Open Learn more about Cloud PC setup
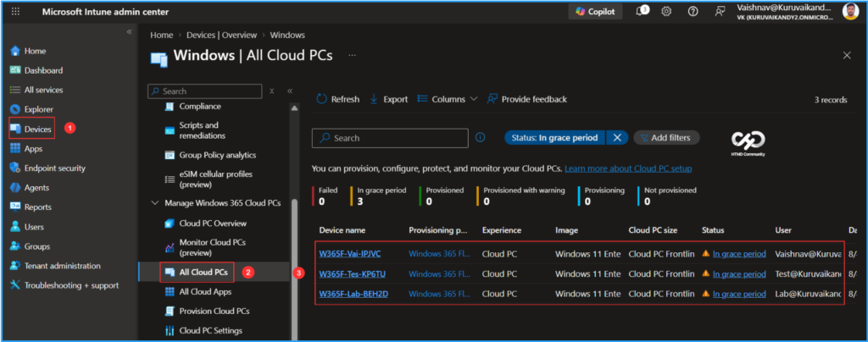Screen dimensions: 868x342 pyautogui.click(x=628, y=168)
